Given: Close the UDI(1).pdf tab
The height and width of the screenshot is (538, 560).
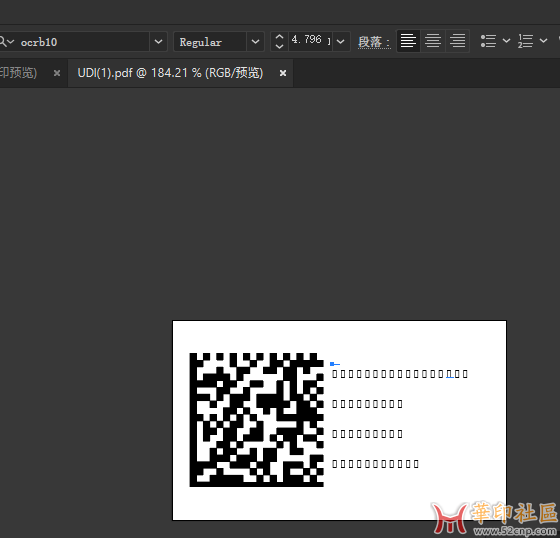Looking at the screenshot, I should point(283,73).
